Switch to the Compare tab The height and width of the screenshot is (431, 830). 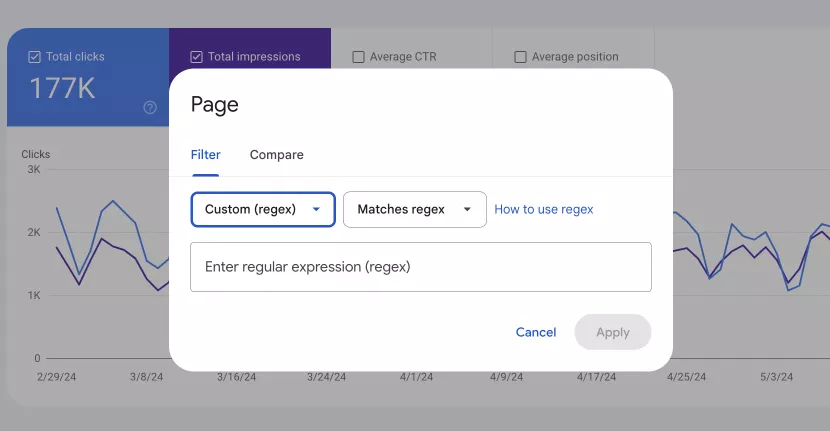277,155
